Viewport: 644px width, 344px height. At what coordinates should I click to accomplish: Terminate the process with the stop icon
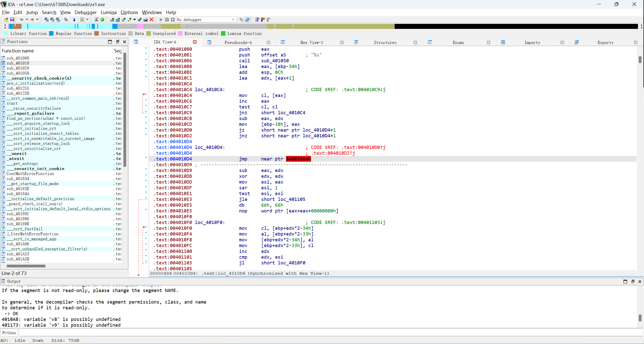173,20
